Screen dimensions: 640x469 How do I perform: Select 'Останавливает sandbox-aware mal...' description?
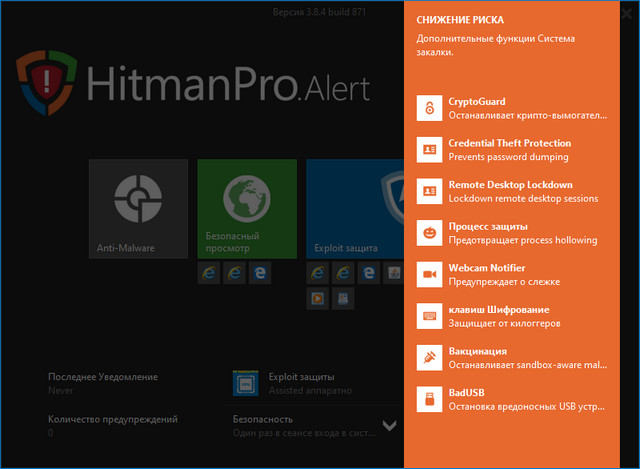tap(528, 365)
